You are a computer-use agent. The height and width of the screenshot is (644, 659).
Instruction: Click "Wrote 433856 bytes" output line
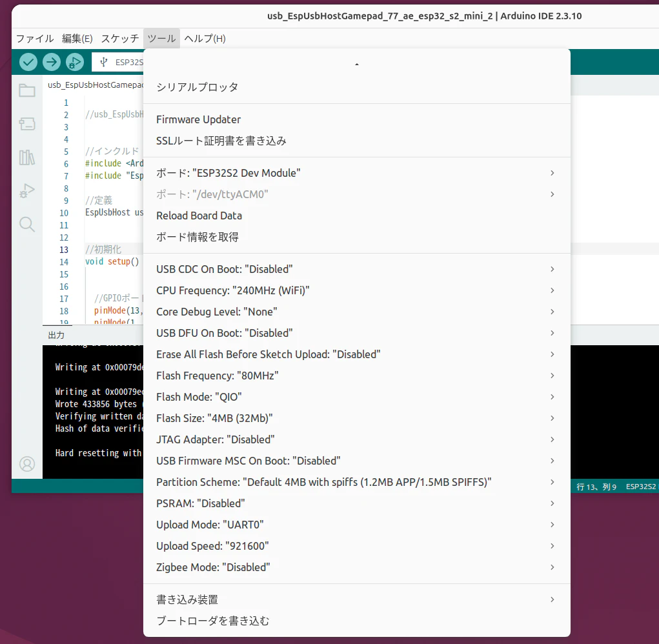coord(99,404)
